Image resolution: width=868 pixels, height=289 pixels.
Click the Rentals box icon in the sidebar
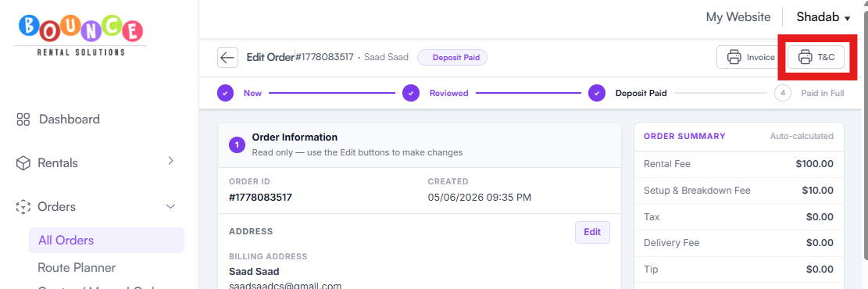tap(23, 163)
